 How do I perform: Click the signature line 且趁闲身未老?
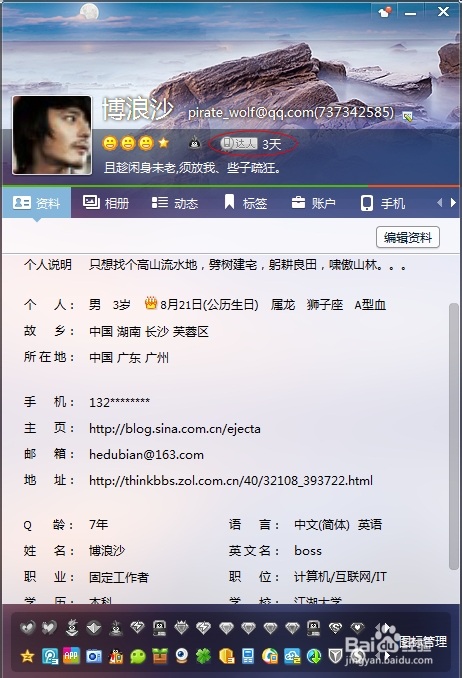192,167
